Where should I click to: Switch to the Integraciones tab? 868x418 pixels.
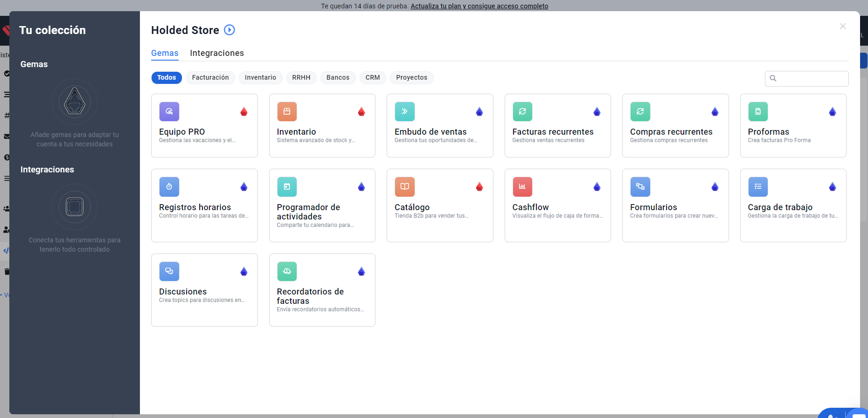point(217,53)
